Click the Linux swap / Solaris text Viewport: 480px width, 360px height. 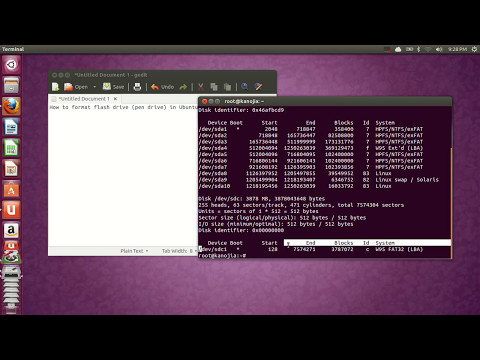pos(407,180)
